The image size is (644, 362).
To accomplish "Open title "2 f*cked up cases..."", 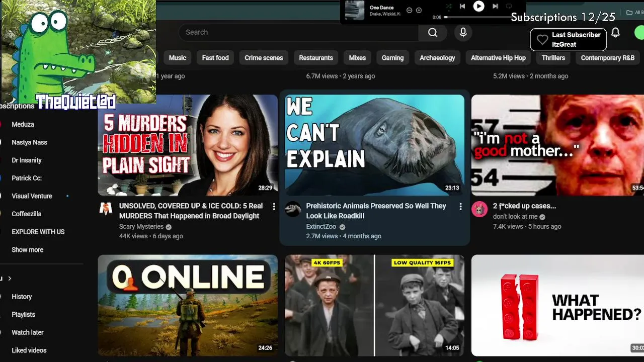I will [x=524, y=206].
